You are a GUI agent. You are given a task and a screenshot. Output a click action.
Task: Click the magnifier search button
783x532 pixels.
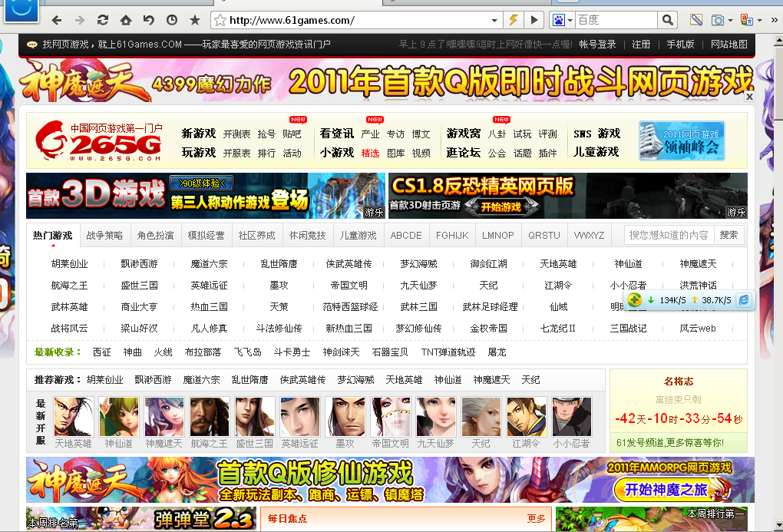pyautogui.click(x=668, y=20)
